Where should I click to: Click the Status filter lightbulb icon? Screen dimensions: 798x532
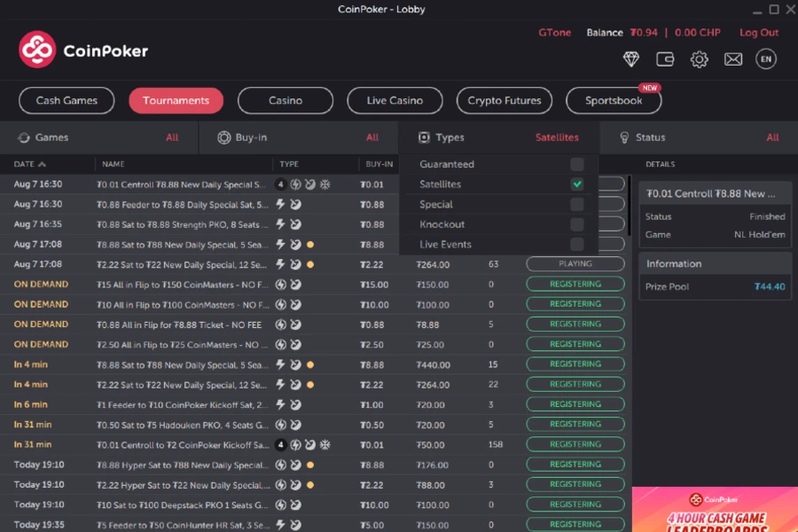624,137
